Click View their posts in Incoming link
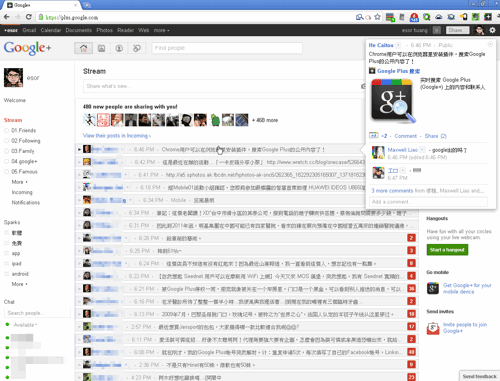 coord(117,136)
